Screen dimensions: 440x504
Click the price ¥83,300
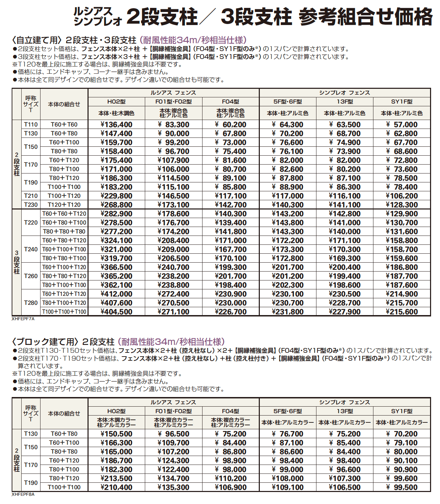pyautogui.click(x=173, y=124)
